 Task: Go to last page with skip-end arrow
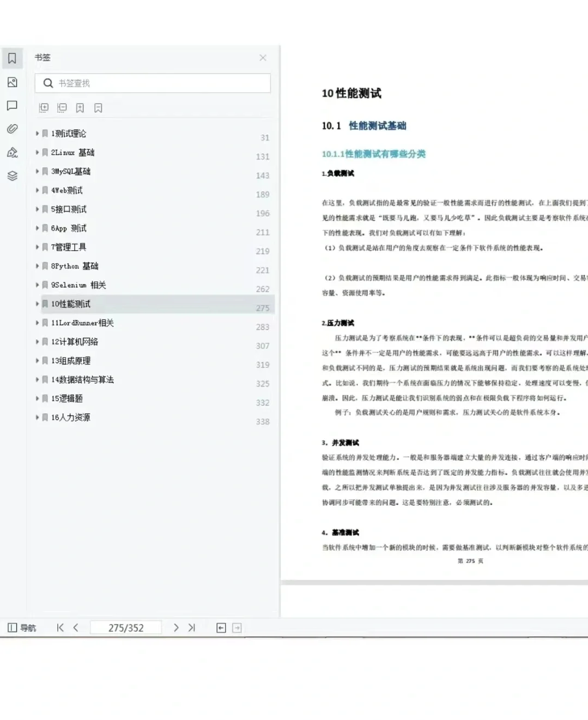[192, 627]
